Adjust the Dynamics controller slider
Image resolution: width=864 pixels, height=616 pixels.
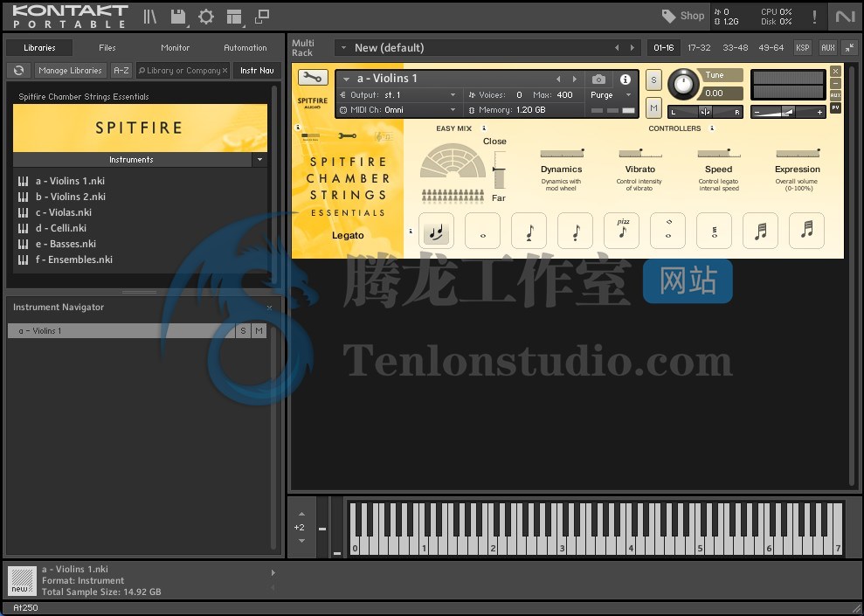click(562, 153)
